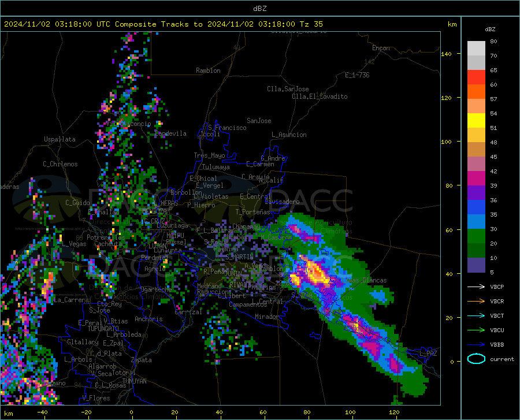Click the 'C_Chilenos' place label
This screenshot has height=420, width=520.
(x=60, y=164)
